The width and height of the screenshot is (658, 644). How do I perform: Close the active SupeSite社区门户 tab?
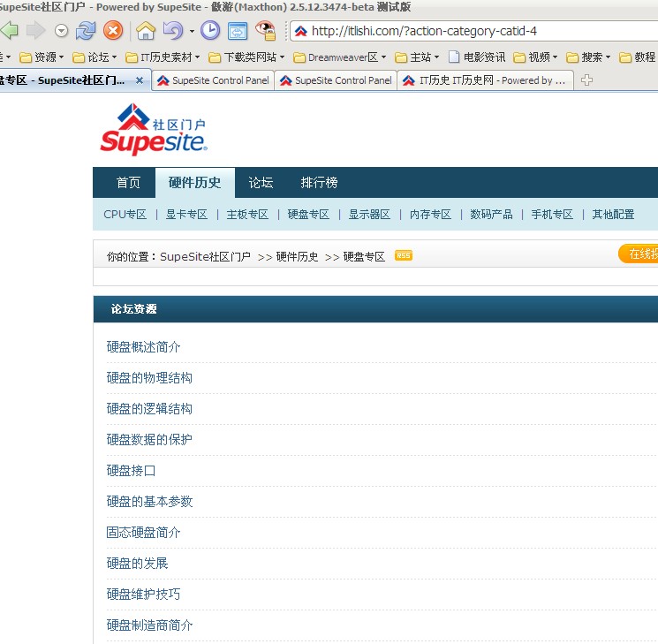(140, 80)
